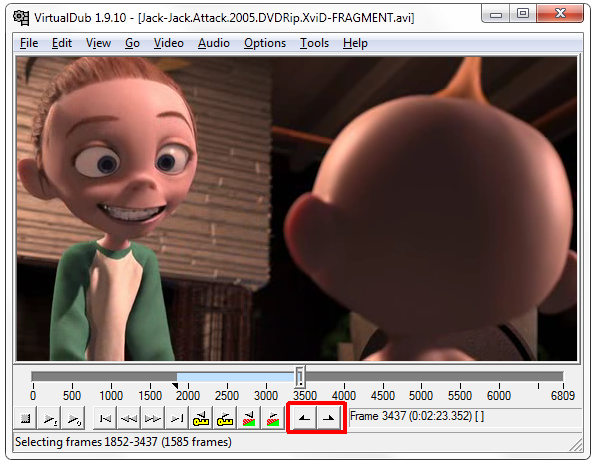Close the VirtualDub window

[560, 14]
